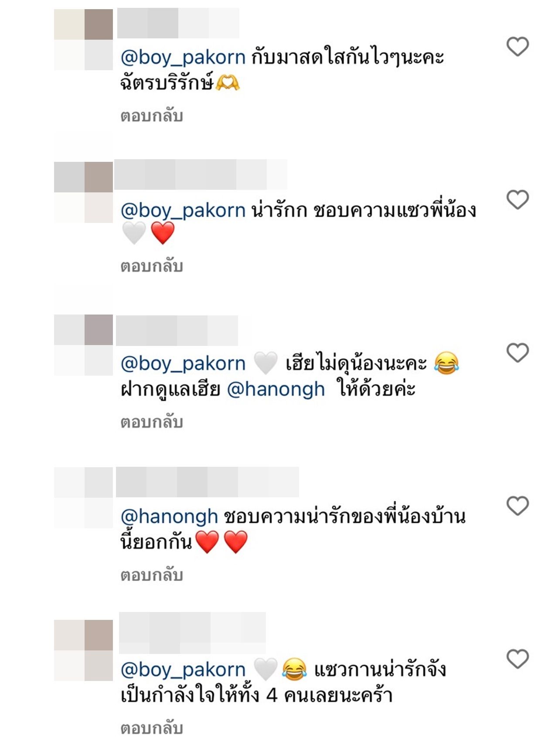This screenshot has width=558, height=756.
Task: Open @boy_pakorn mention in second comment
Action: (x=183, y=211)
